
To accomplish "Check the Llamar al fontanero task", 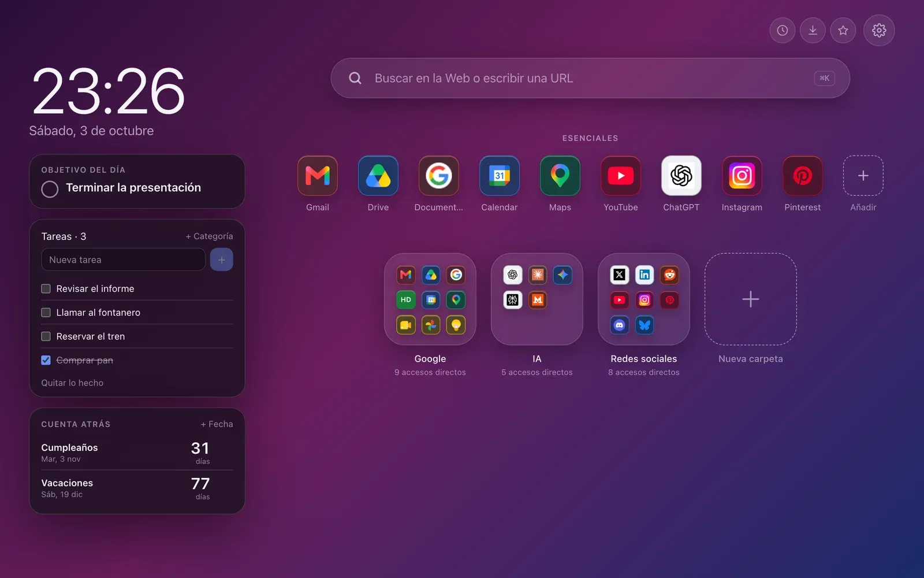I will tap(46, 312).
